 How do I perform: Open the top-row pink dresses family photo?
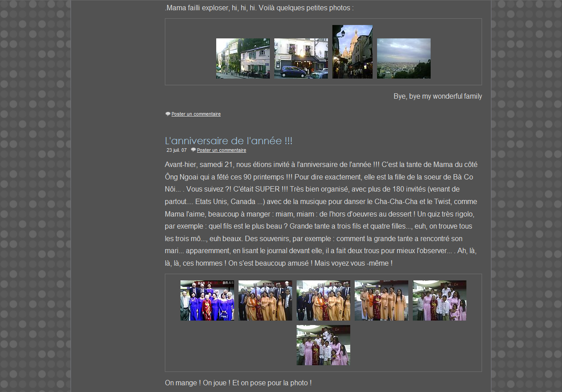[439, 300]
